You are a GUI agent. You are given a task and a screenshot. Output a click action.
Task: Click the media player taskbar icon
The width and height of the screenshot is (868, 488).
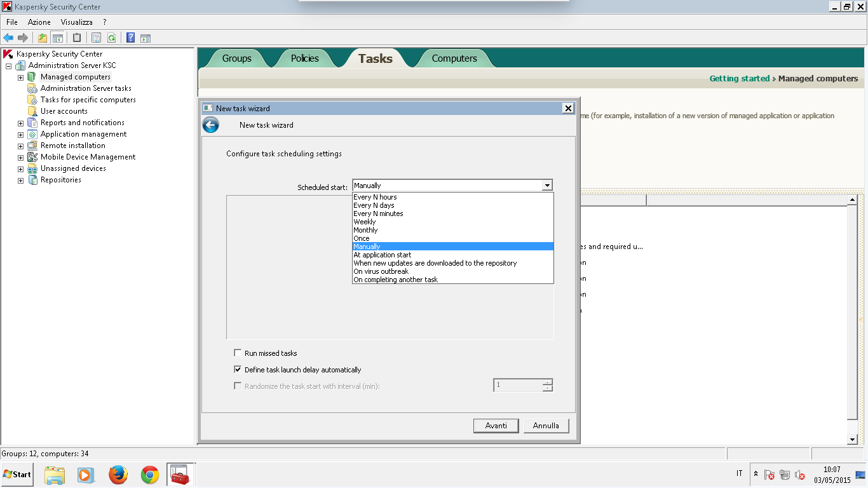(x=85, y=475)
